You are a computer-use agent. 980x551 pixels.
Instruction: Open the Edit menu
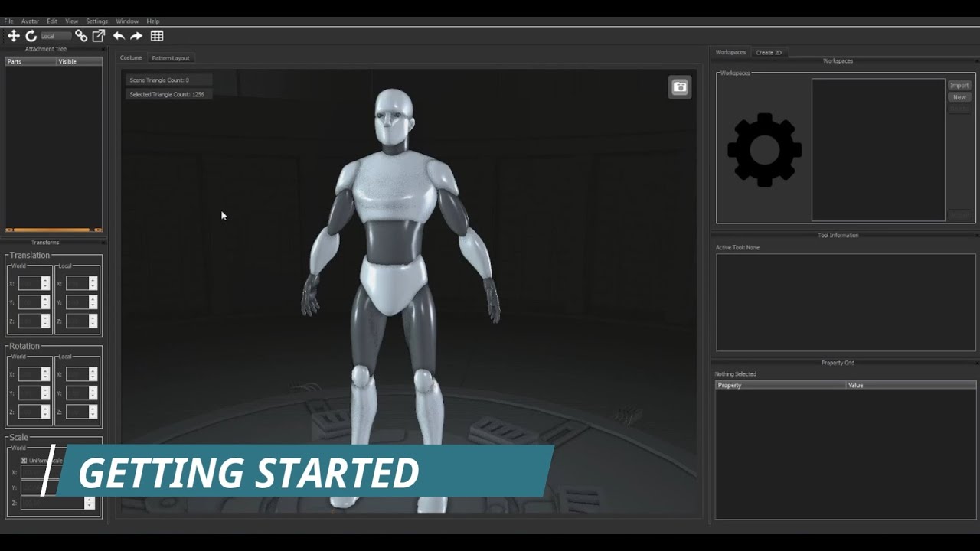click(52, 21)
